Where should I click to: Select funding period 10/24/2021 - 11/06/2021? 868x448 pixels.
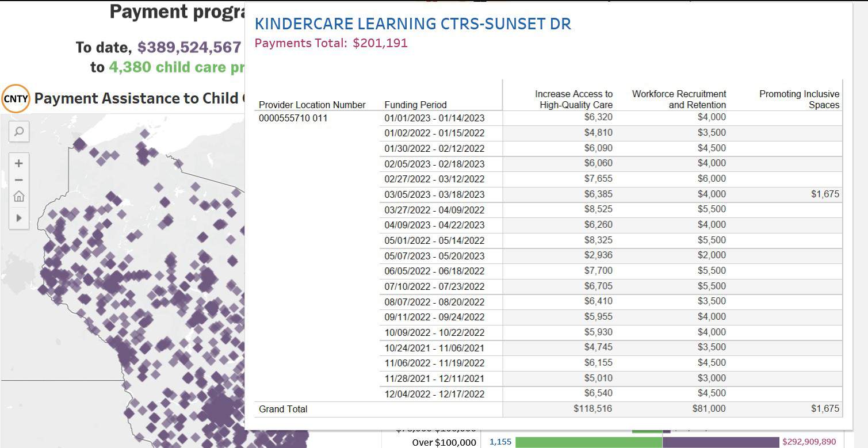click(x=434, y=348)
